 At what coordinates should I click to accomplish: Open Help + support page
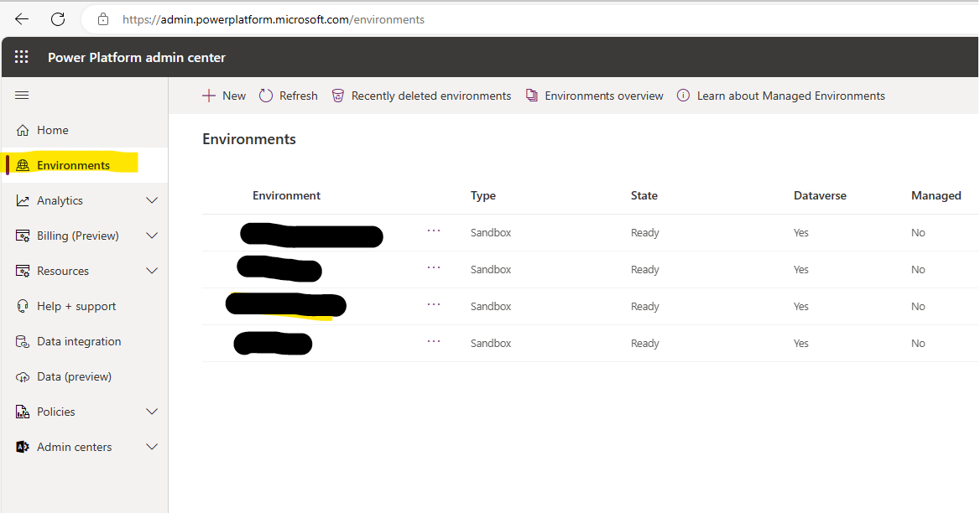76,307
